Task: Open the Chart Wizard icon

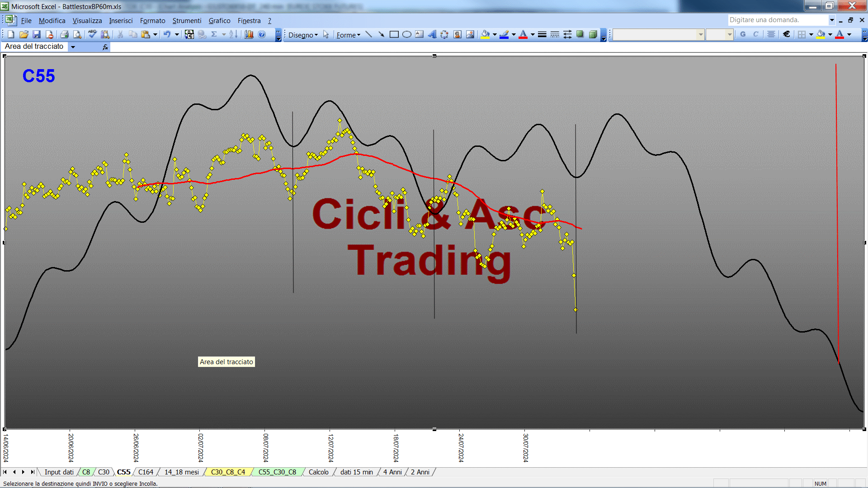Action: (x=249, y=34)
